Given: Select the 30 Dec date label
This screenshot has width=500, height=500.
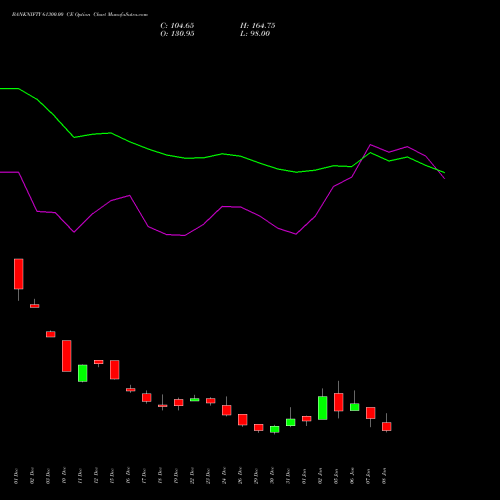Looking at the screenshot, I should (272, 476).
